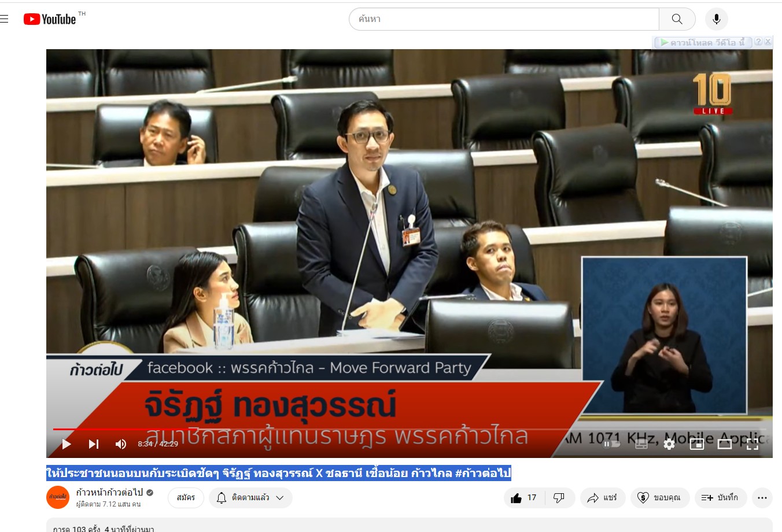Skip to the next video

[94, 444]
